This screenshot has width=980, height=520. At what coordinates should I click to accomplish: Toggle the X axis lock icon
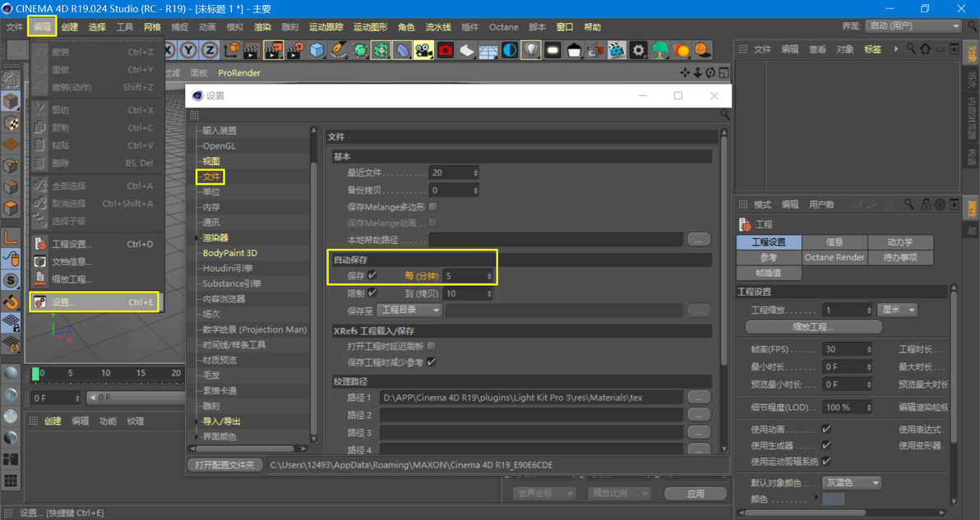[x=169, y=50]
